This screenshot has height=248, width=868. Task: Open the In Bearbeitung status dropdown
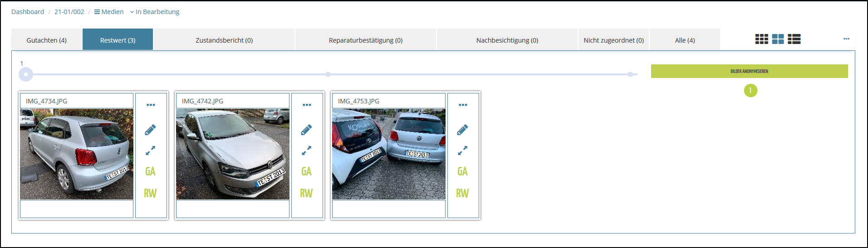155,12
